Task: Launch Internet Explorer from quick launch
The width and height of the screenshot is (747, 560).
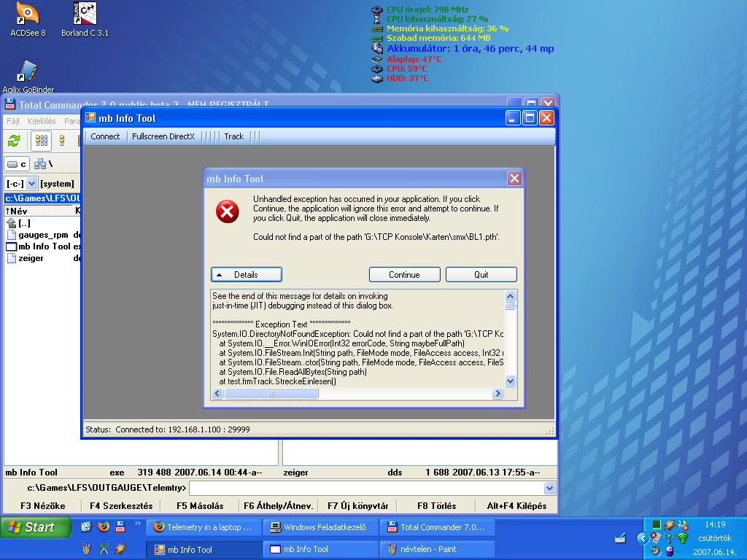Action: (x=86, y=526)
